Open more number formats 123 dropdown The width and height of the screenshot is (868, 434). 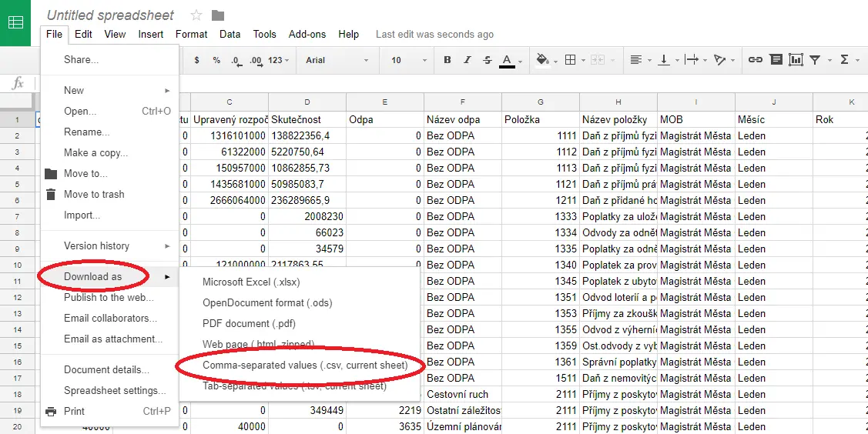coord(279,60)
